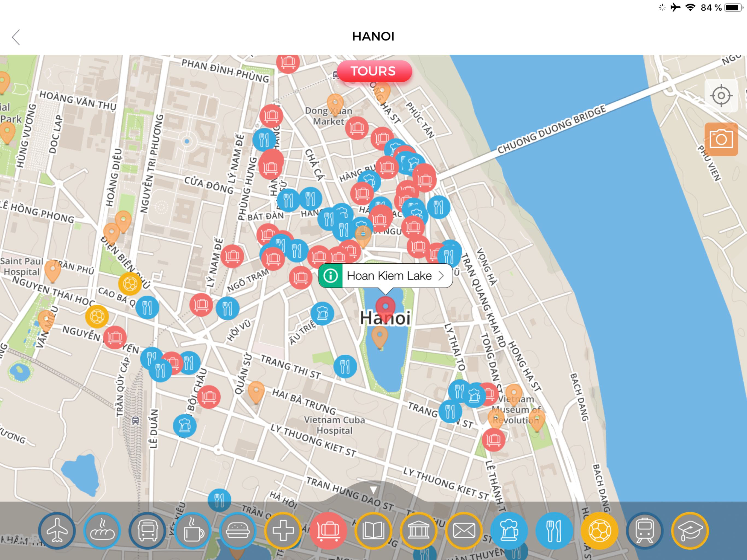The image size is (747, 560).
Task: Tap the green info icon in callout
Action: [x=331, y=276]
